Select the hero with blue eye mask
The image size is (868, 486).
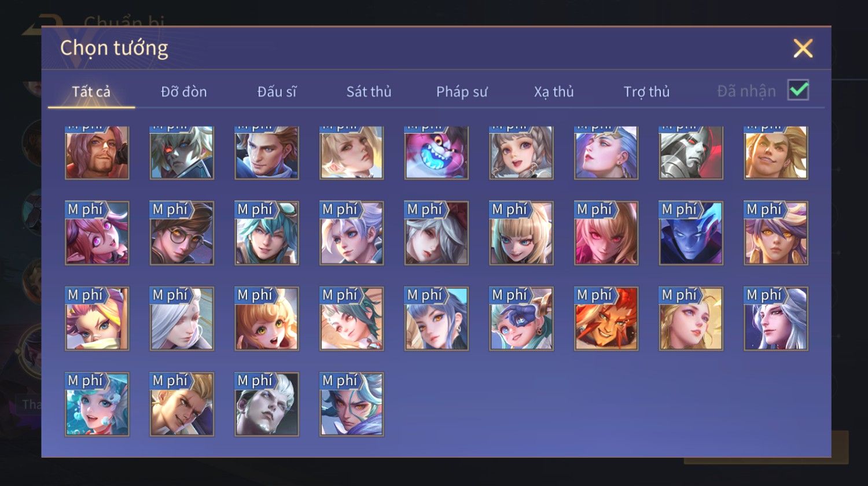coord(521,319)
